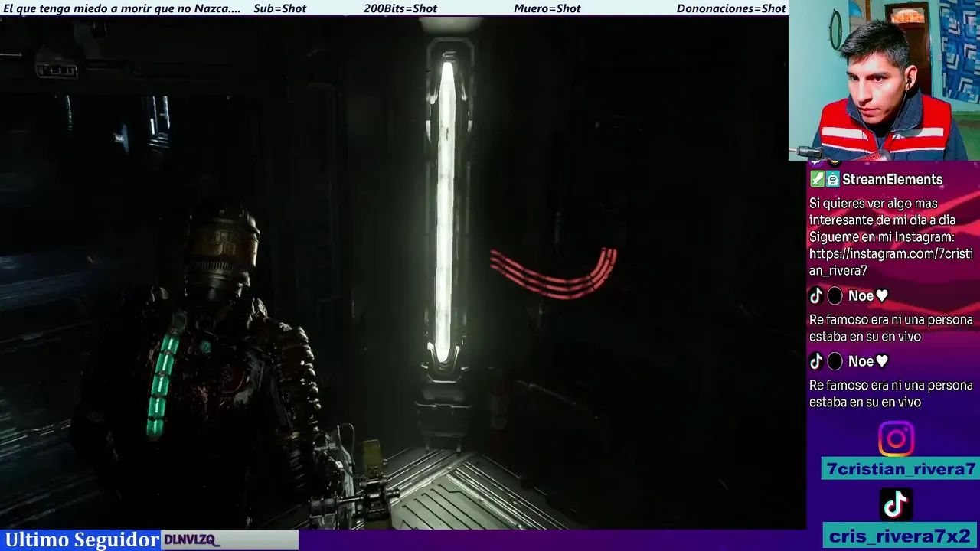Click the robot bot badge beside StreamElements
The height and width of the screenshot is (551, 980).
click(x=832, y=179)
